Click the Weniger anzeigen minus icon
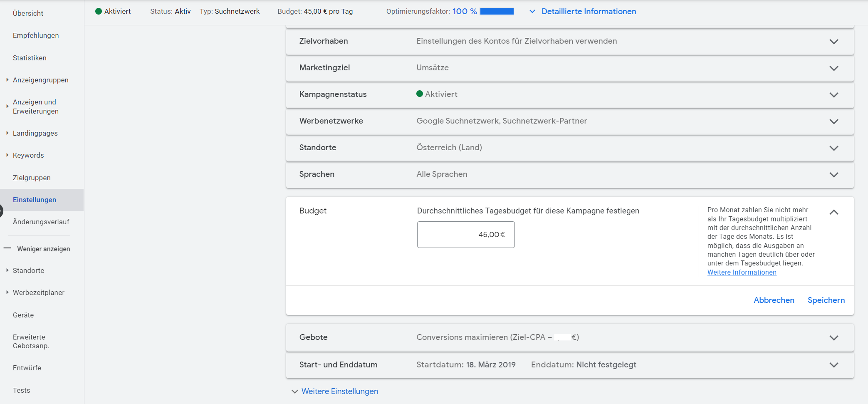Viewport: 868px width, 404px height. [x=7, y=248]
